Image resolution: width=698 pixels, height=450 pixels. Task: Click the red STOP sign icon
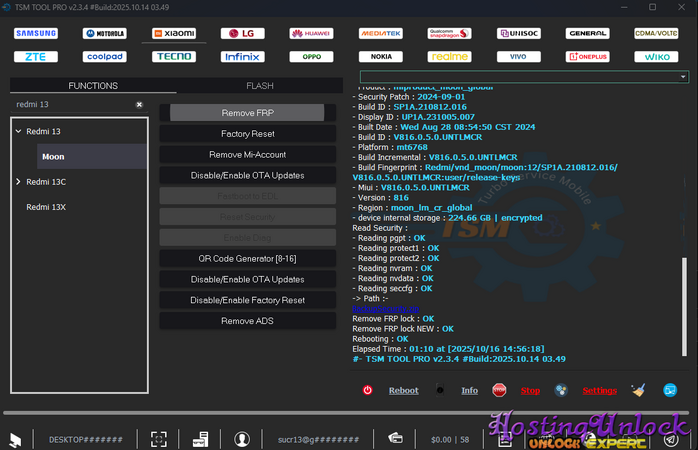pos(499,391)
